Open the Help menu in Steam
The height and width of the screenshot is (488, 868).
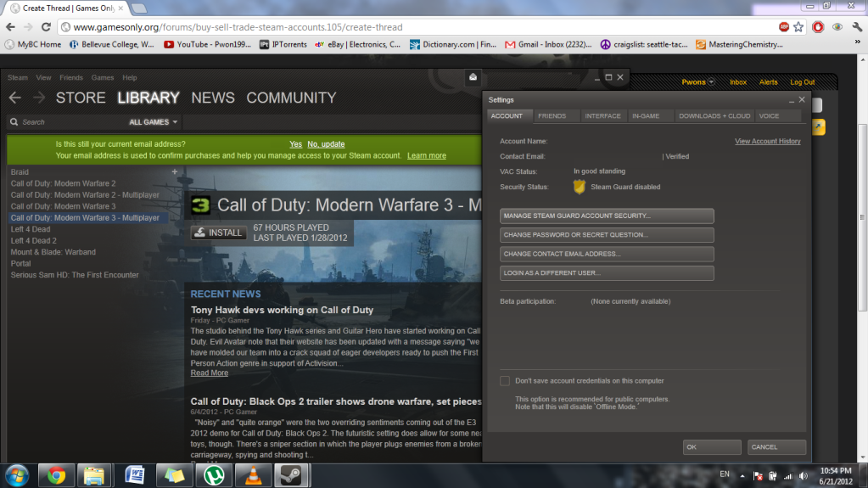(x=130, y=77)
